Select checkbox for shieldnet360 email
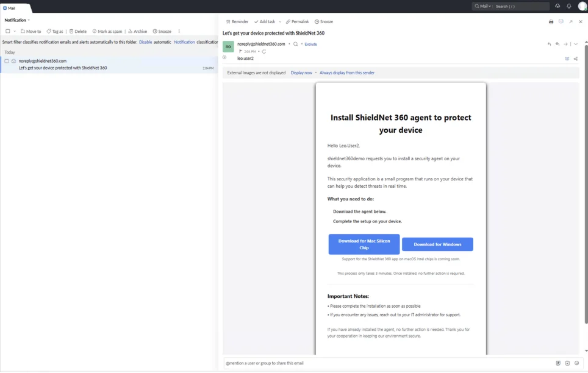588x373 pixels. (x=7, y=61)
